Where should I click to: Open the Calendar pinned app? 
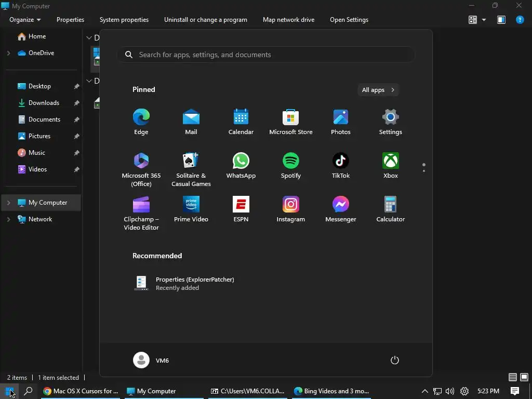pos(241,122)
